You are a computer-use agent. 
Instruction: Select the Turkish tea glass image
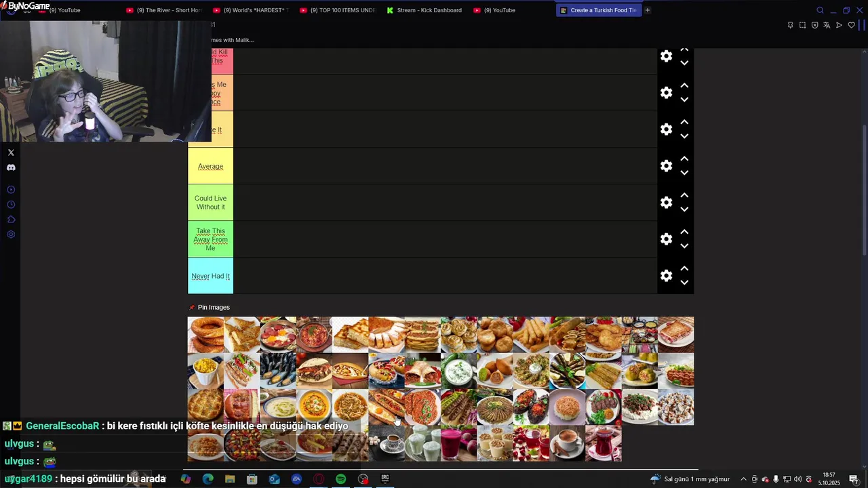(x=604, y=443)
